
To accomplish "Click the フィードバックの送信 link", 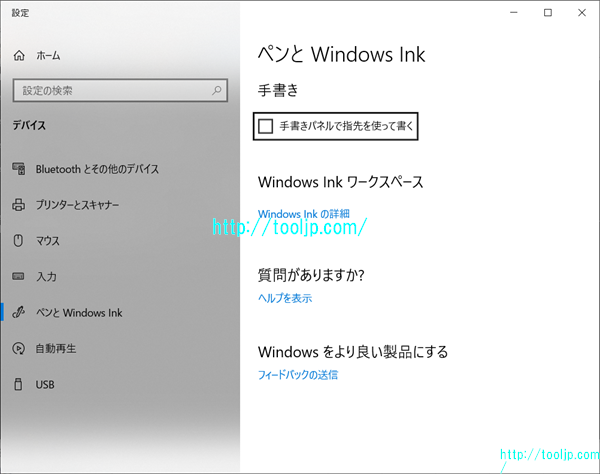I will tap(298, 375).
